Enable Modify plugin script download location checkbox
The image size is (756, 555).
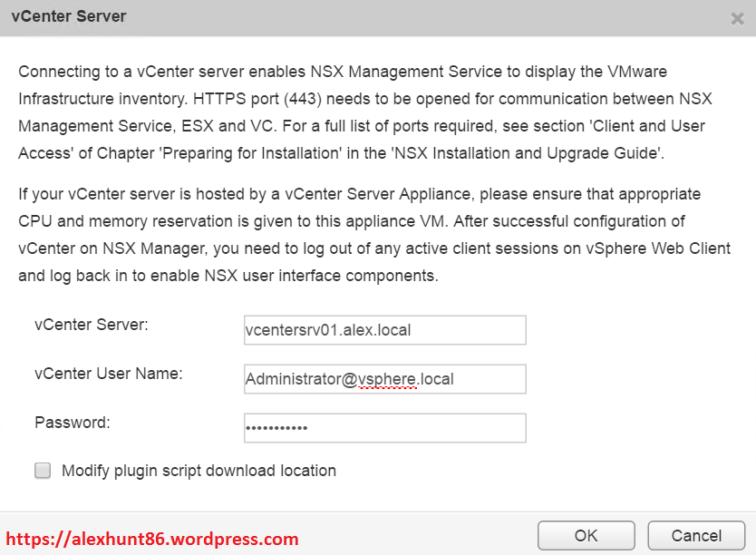click(x=43, y=471)
